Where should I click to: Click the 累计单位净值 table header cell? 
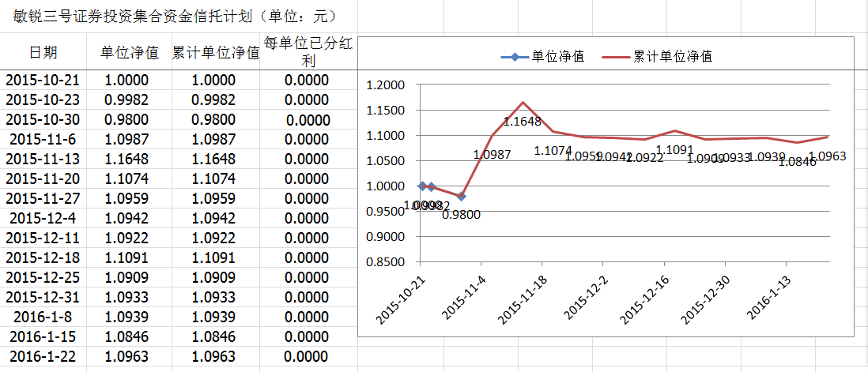tap(216, 53)
